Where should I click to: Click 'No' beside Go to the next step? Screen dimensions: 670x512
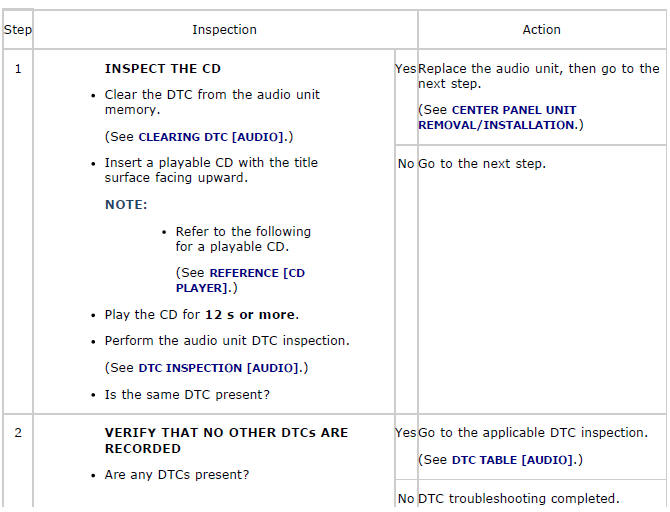point(406,164)
